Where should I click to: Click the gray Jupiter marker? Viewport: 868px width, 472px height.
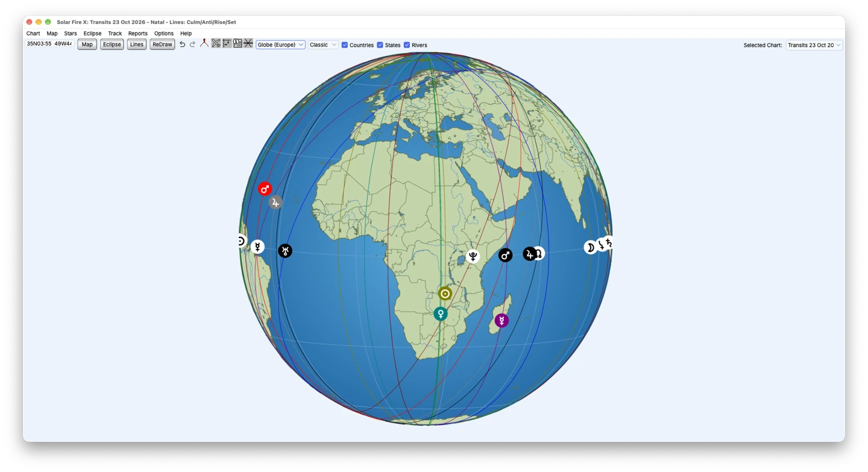click(x=275, y=203)
